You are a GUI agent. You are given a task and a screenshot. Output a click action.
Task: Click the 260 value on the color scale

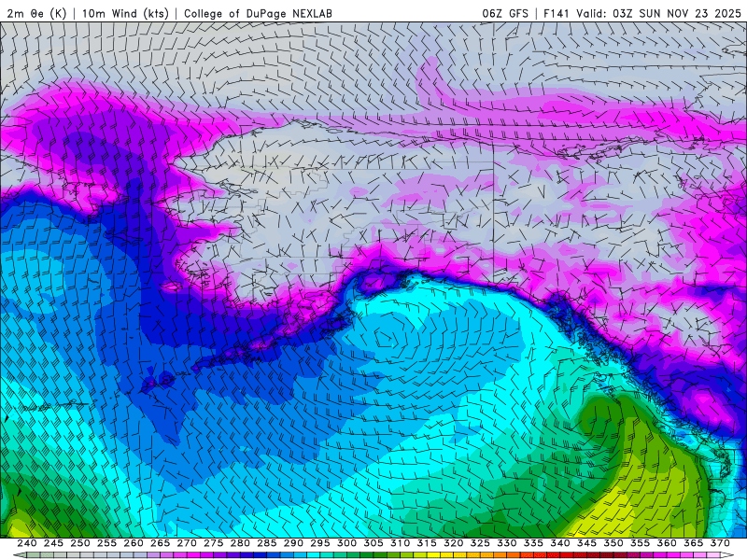[134, 543]
